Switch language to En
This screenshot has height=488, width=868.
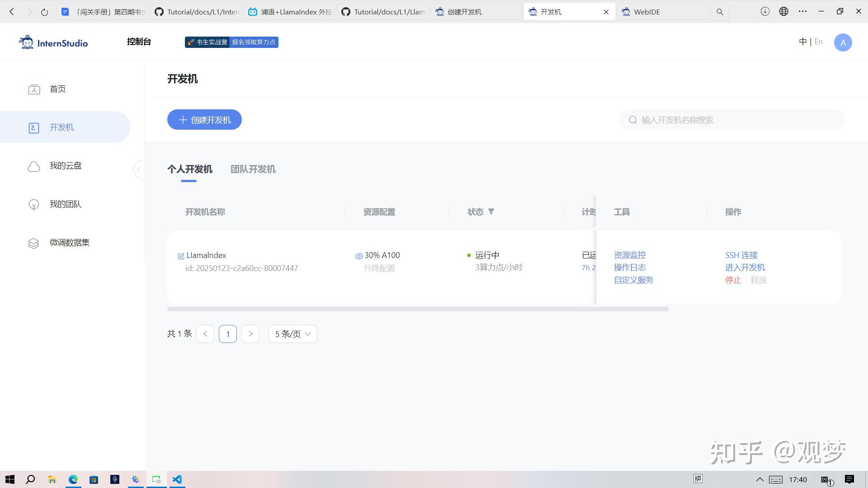pos(818,42)
